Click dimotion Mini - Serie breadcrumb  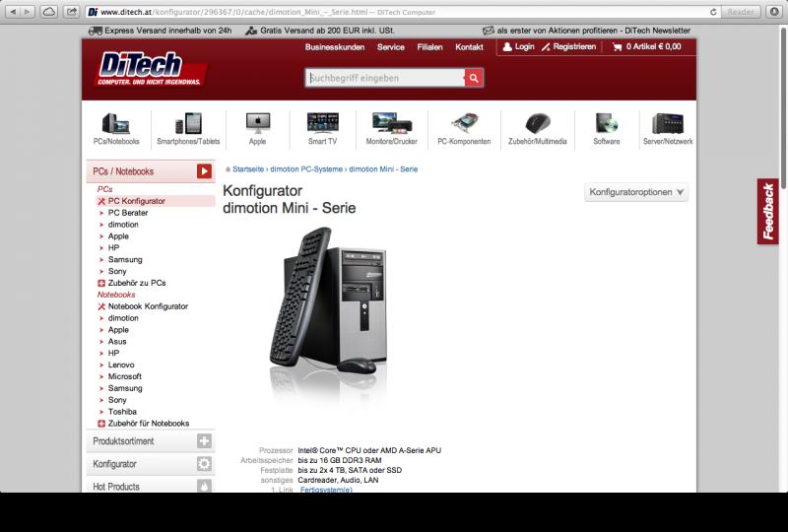point(383,169)
